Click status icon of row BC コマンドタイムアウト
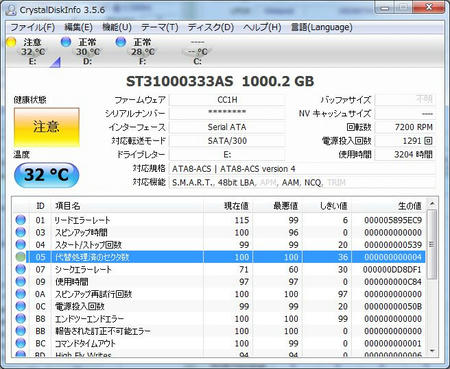Viewport: 450px width, 369px height. point(21,343)
